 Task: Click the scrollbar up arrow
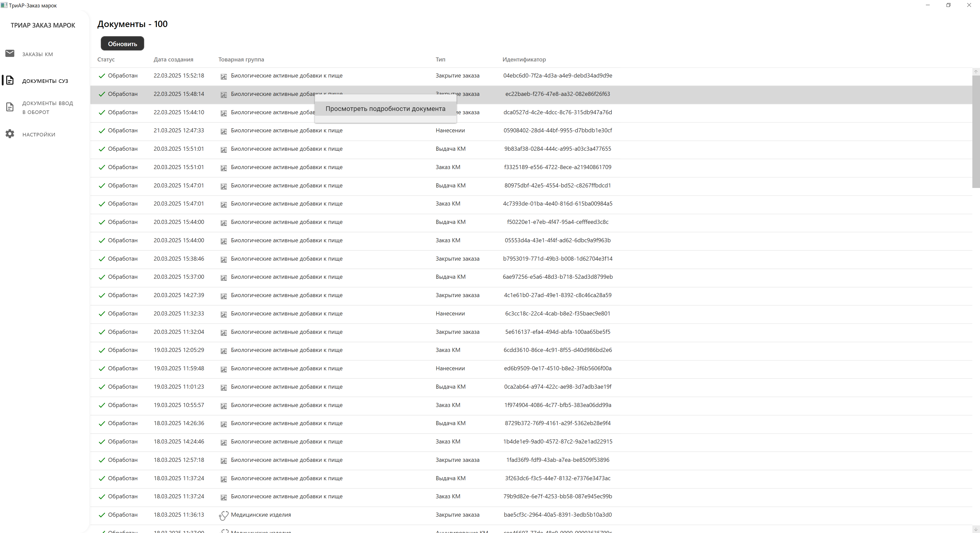pyautogui.click(x=976, y=72)
